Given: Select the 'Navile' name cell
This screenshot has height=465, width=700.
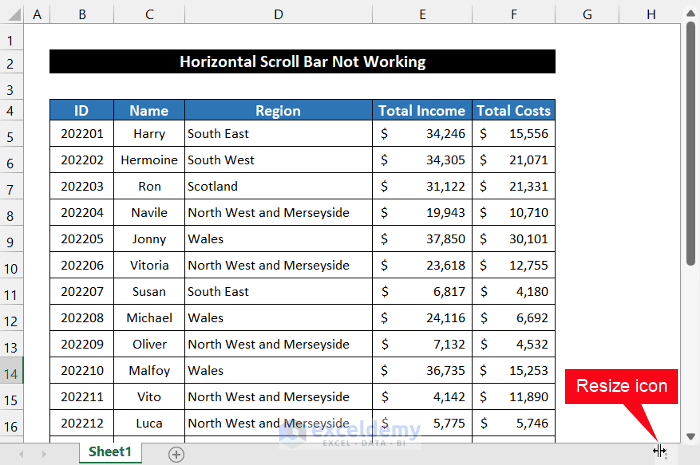Looking at the screenshot, I should (x=149, y=212).
